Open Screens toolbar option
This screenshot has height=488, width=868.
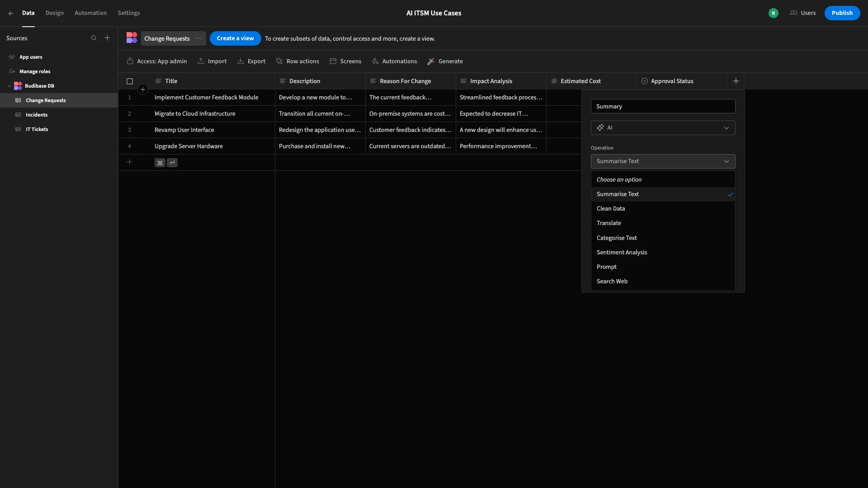point(345,61)
